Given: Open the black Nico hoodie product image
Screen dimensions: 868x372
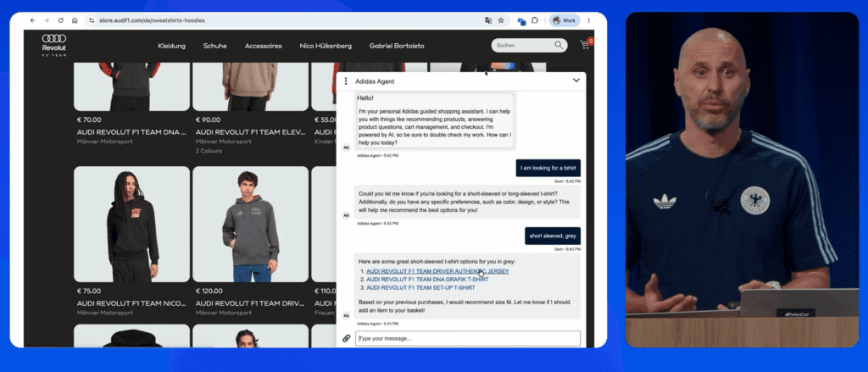Looking at the screenshot, I should coord(131,225).
